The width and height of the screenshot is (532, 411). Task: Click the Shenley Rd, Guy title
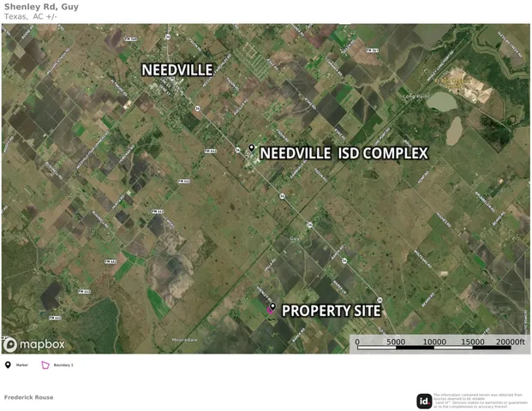pos(41,7)
